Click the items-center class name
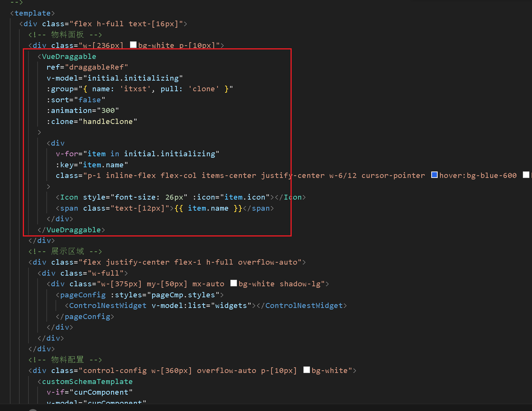The image size is (532, 411). (x=229, y=176)
